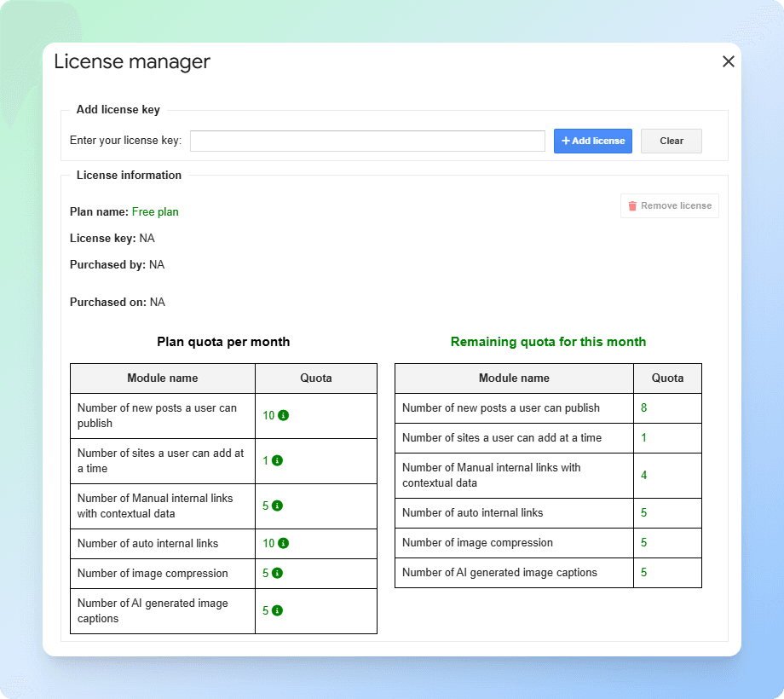Click info icon beside image compression quota
Viewport: 784px width, 699px height.
(278, 573)
